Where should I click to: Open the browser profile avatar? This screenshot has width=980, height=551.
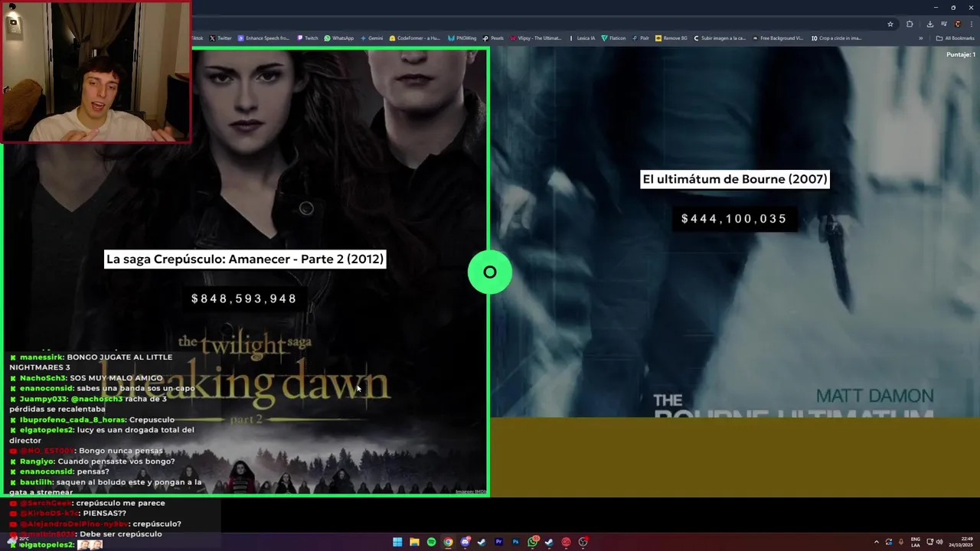click(957, 24)
